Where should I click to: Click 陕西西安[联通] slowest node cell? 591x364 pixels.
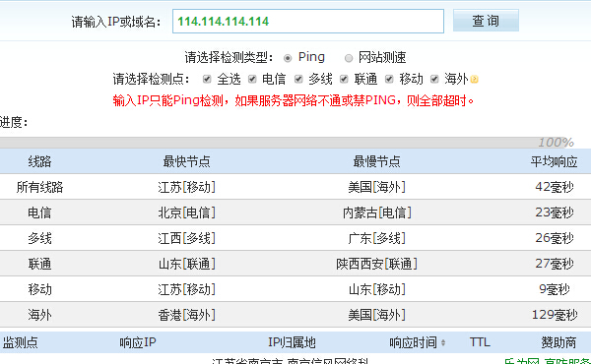376,264
